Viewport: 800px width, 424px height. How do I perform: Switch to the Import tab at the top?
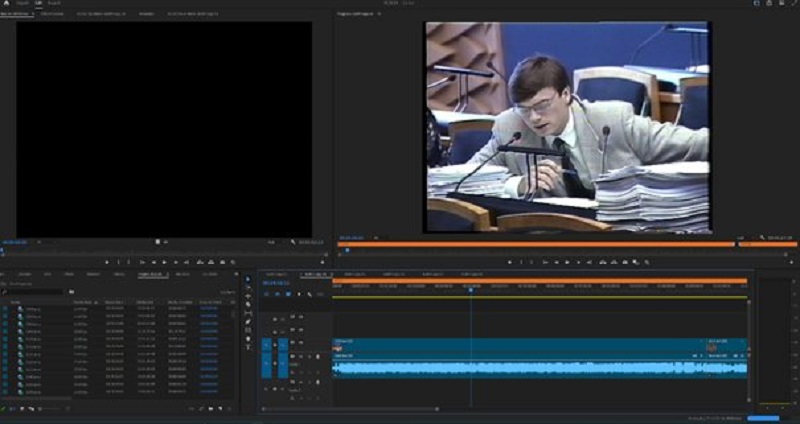coord(22,4)
